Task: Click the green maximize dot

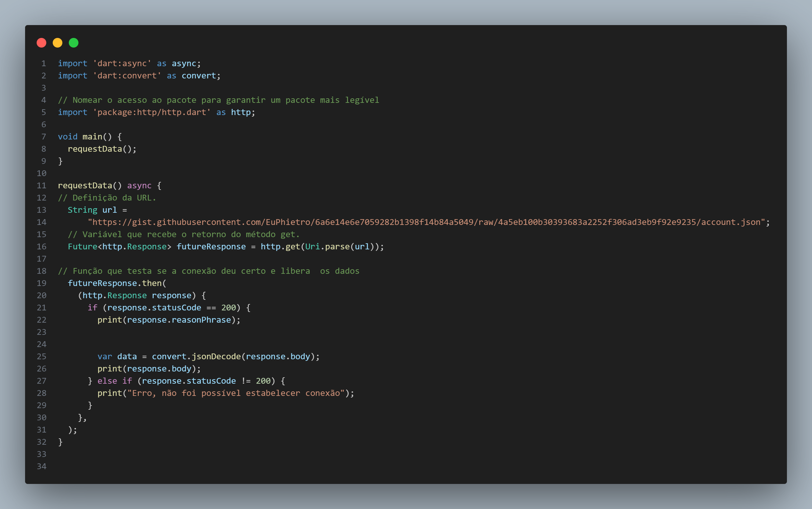Action: (x=74, y=43)
